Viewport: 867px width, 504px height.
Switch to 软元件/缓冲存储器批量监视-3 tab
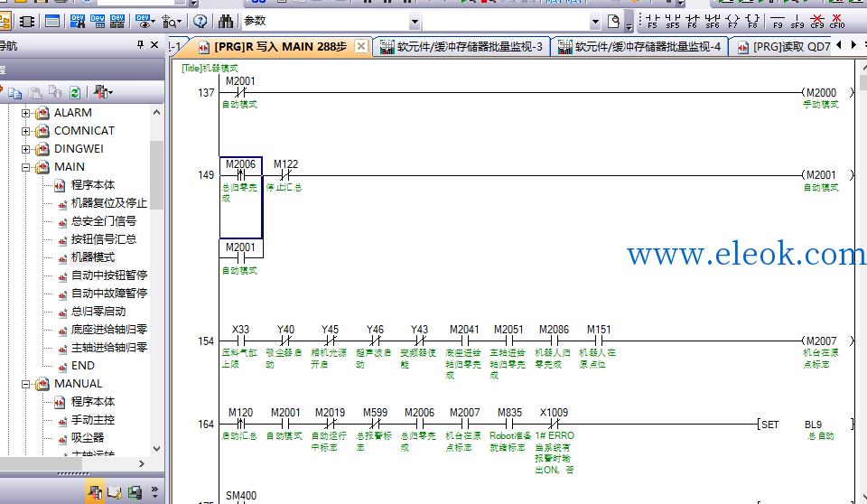[461, 47]
